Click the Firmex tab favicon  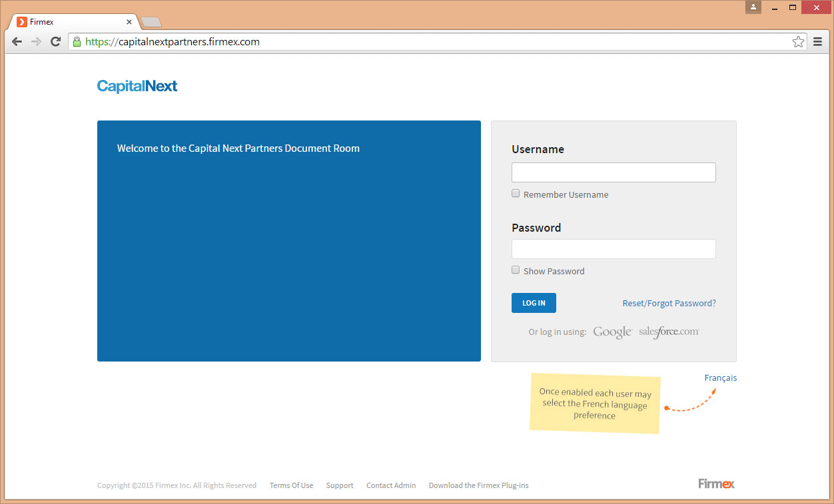pyautogui.click(x=22, y=22)
